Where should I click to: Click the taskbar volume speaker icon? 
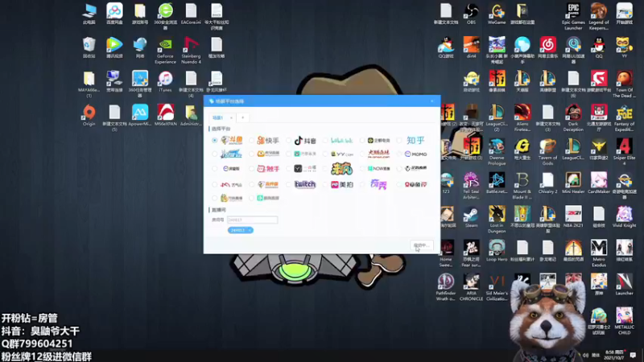tap(586, 355)
